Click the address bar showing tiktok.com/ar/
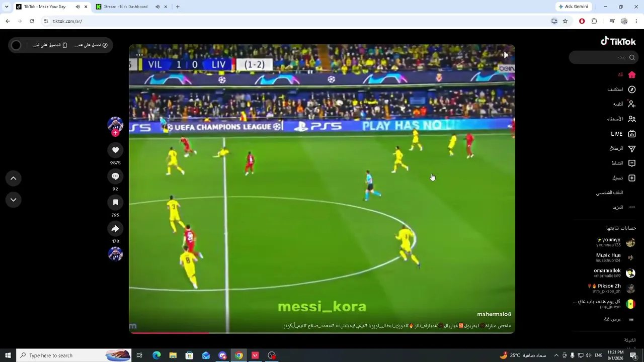The width and height of the screenshot is (644, 362). pyautogui.click(x=297, y=21)
